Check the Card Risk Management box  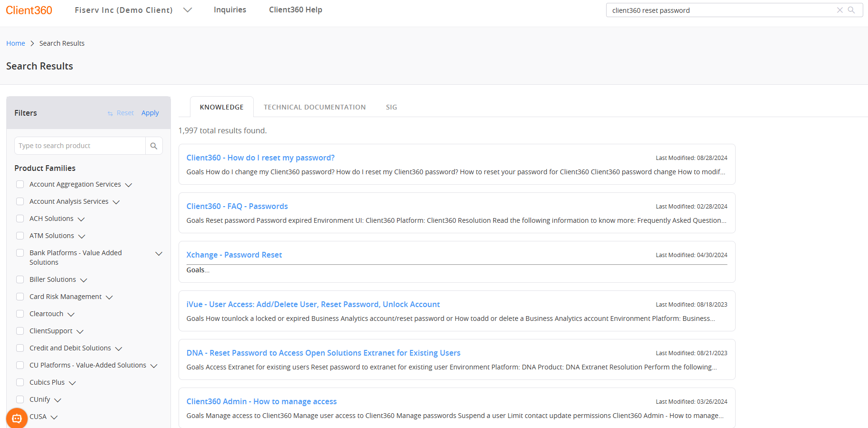tap(20, 297)
